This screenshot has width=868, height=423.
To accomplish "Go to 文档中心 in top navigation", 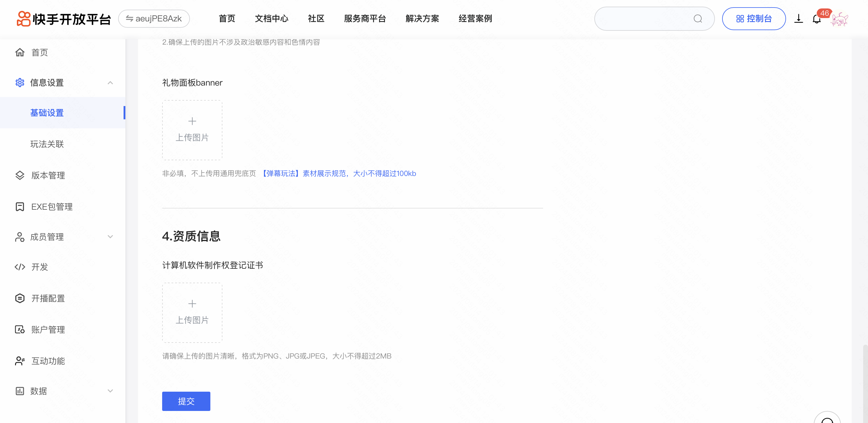I will 271,18.
